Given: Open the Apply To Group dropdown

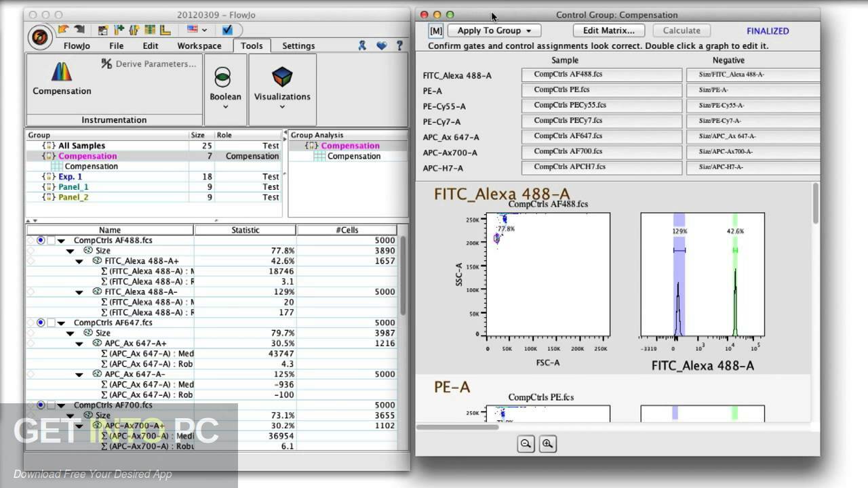Looking at the screenshot, I should (x=494, y=30).
